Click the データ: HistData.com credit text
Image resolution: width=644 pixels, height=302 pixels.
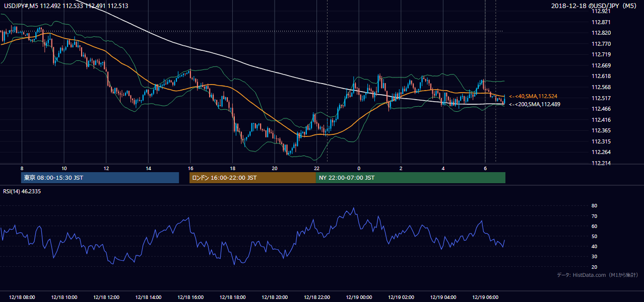pyautogui.click(x=598, y=275)
